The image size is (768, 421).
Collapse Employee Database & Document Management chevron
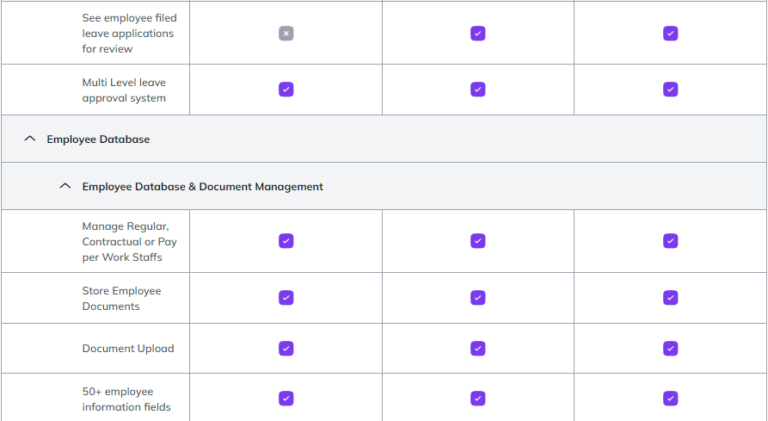point(65,186)
